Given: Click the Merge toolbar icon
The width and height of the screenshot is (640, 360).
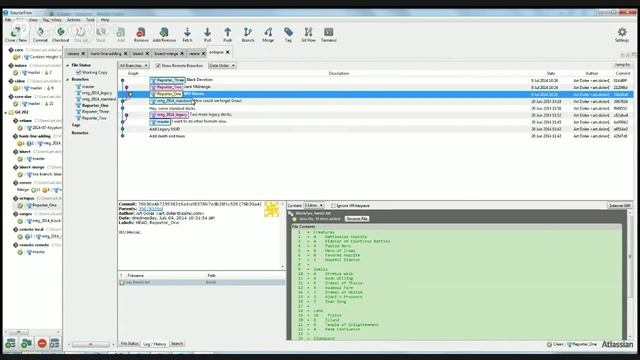Looking at the screenshot, I should point(268,34).
